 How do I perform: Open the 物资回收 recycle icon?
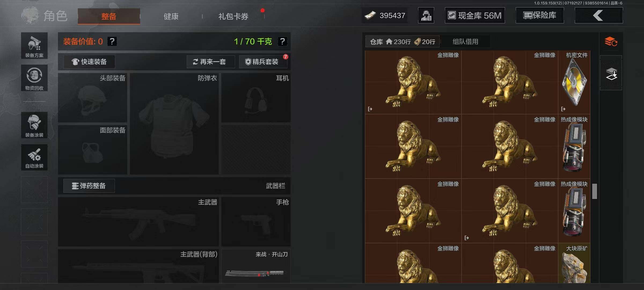click(x=34, y=78)
